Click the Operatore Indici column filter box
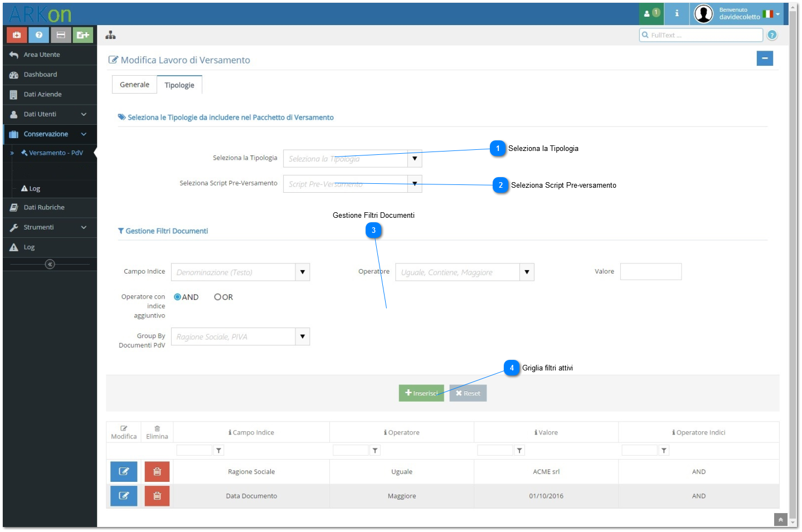The width and height of the screenshot is (802, 532). (x=639, y=450)
